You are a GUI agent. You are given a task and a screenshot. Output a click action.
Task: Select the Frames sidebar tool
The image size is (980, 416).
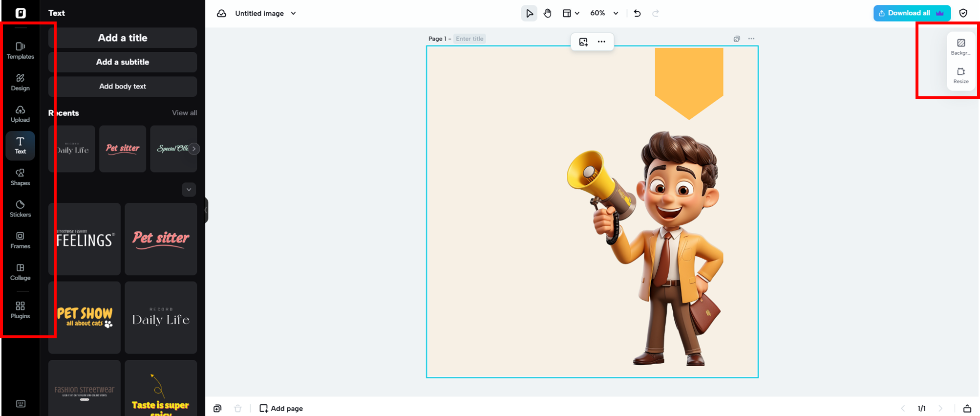point(20,240)
